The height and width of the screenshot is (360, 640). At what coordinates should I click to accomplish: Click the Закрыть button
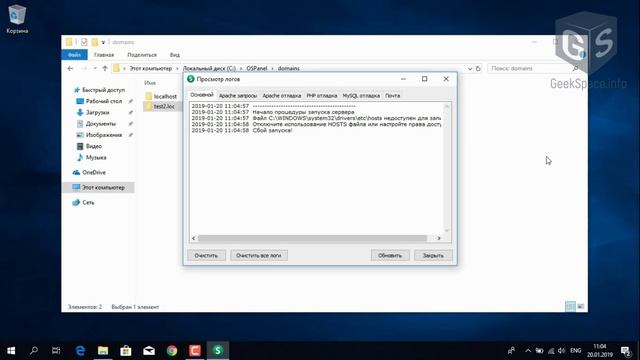(433, 256)
